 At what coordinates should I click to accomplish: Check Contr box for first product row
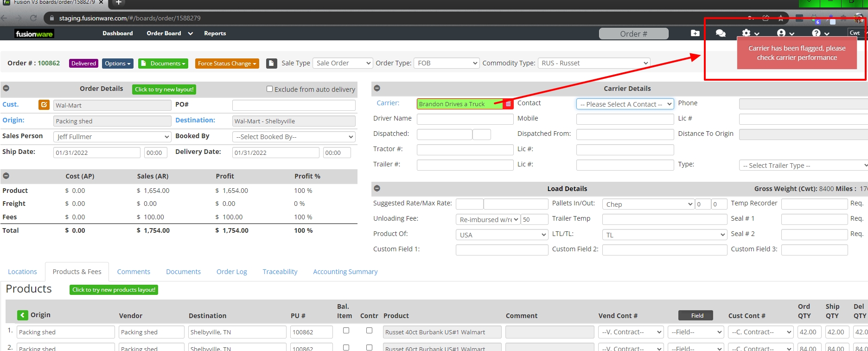pos(369,331)
